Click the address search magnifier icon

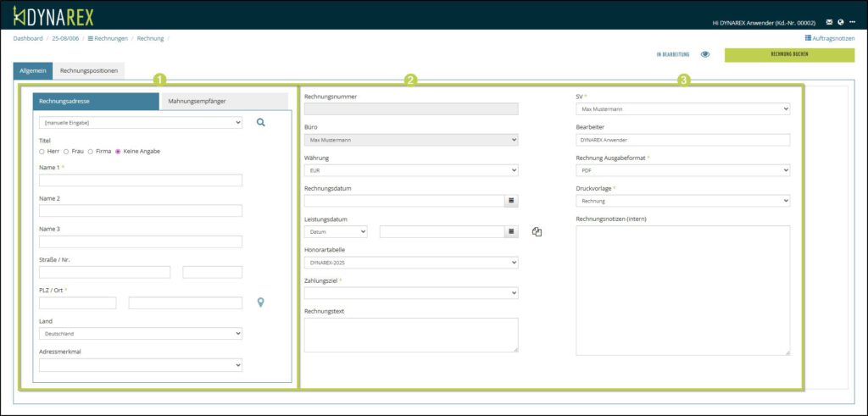pos(261,123)
